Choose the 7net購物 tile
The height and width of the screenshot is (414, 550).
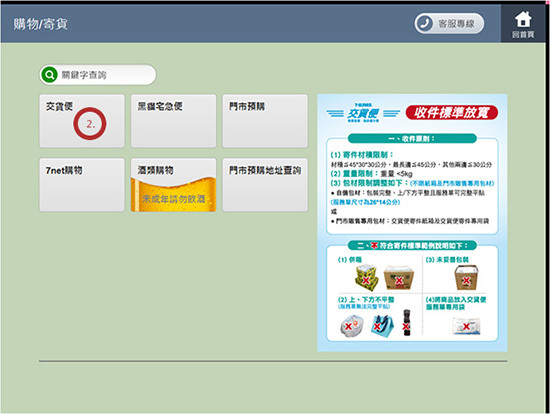click(82, 185)
